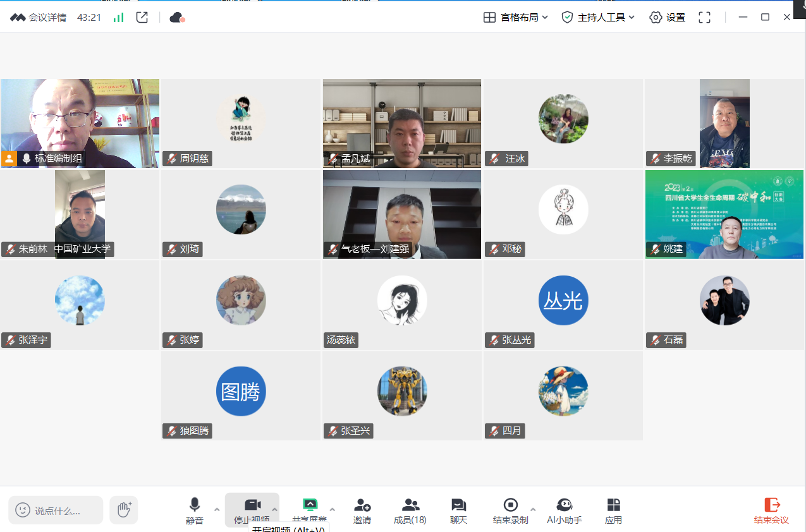Click the network signal strength icon
806x532 pixels.
(118, 17)
